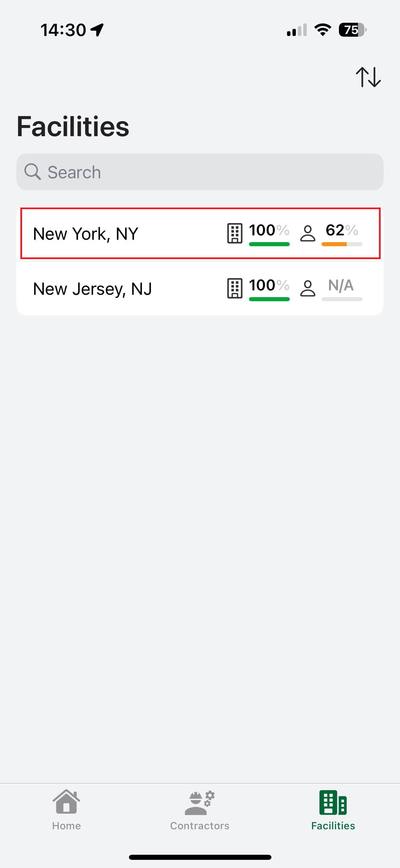This screenshot has width=400, height=868.
Task: Click New York's green 100% progress bar
Action: [269, 244]
